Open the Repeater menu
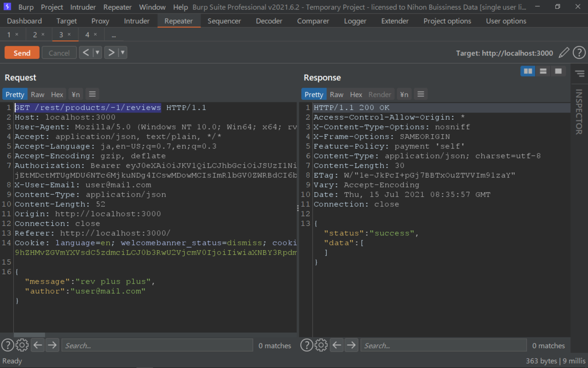This screenshot has height=368, width=588. [118, 7]
